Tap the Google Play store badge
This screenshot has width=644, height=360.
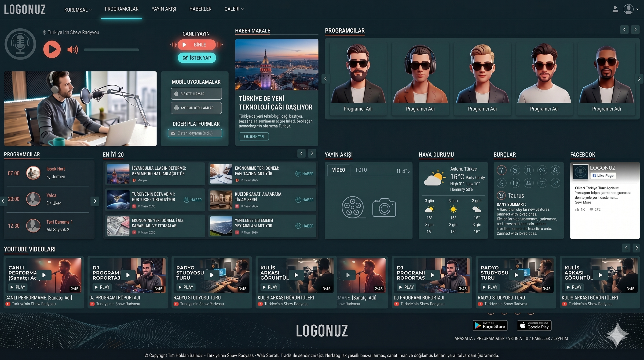pos(534,326)
